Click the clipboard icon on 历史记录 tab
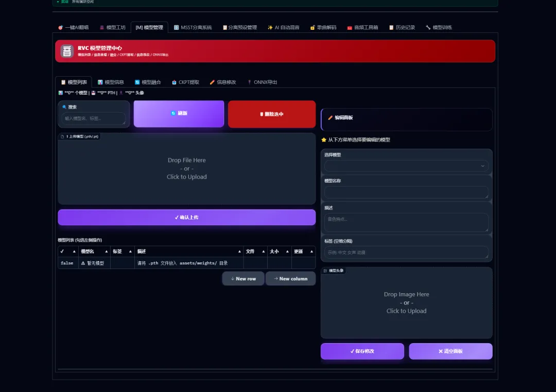Image resolution: width=556 pixels, height=392 pixels. [391, 27]
